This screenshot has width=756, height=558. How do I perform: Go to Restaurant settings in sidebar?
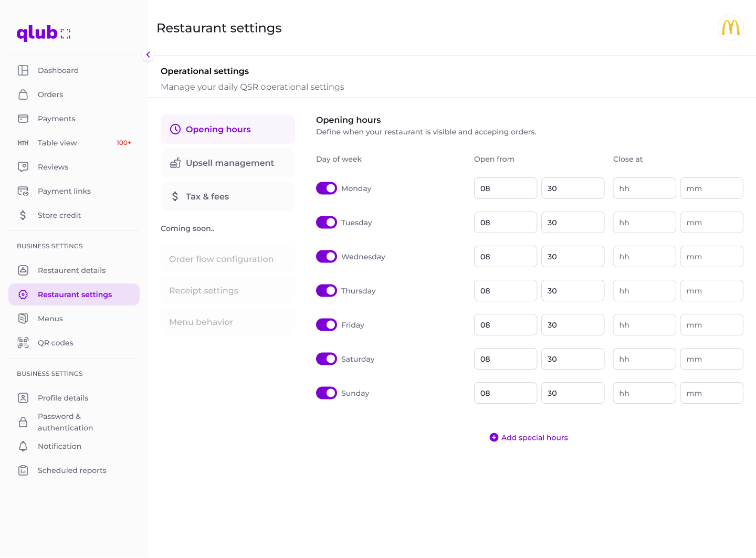pos(74,294)
